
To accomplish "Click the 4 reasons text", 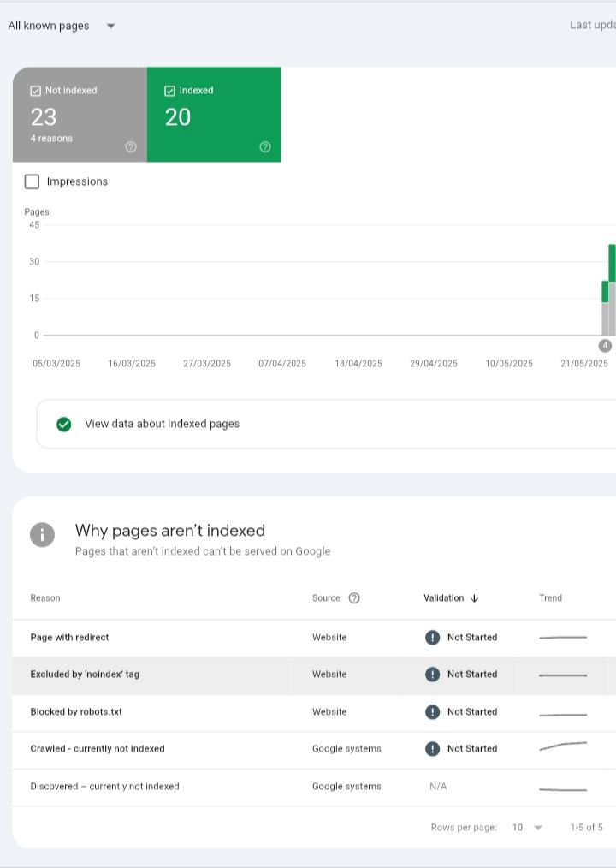I will point(51,139).
